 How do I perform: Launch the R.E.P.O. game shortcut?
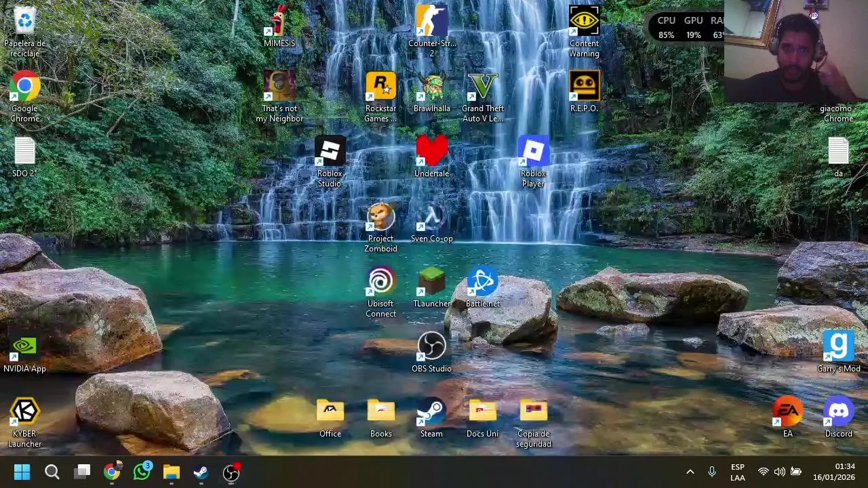tap(585, 92)
